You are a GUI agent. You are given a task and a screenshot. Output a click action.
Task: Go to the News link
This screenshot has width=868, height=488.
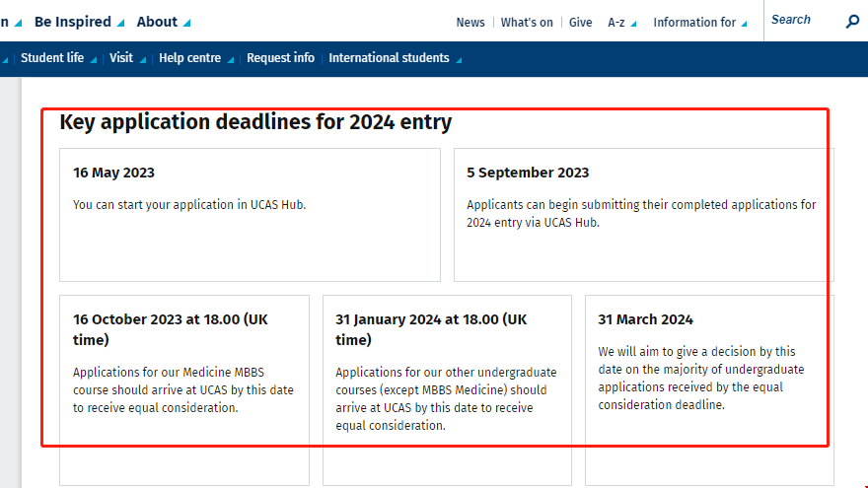coord(470,23)
